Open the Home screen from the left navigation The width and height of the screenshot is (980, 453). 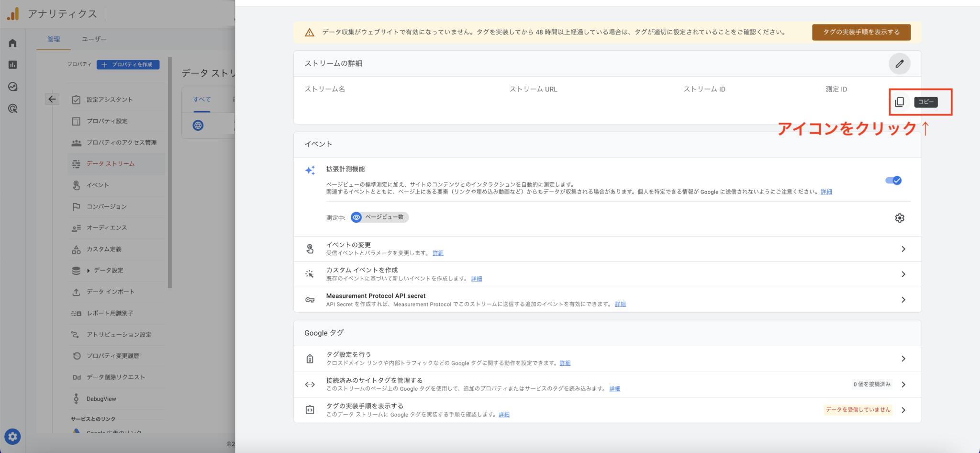click(12, 43)
